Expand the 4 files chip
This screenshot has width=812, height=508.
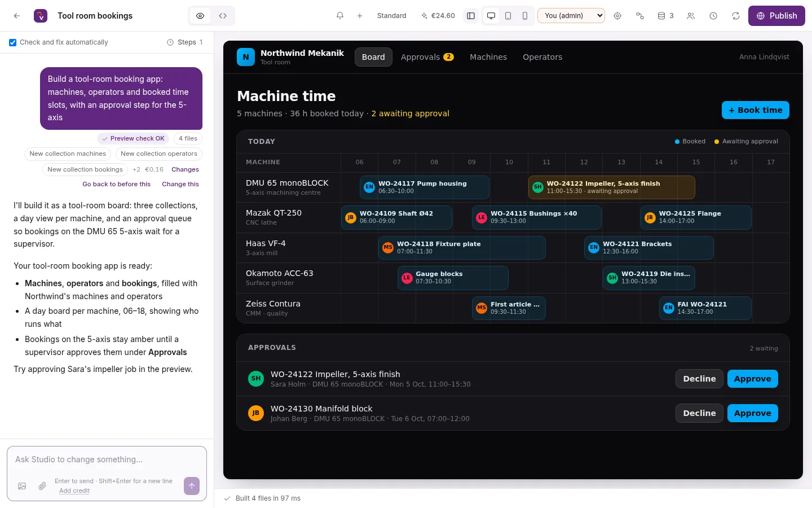[x=188, y=138]
